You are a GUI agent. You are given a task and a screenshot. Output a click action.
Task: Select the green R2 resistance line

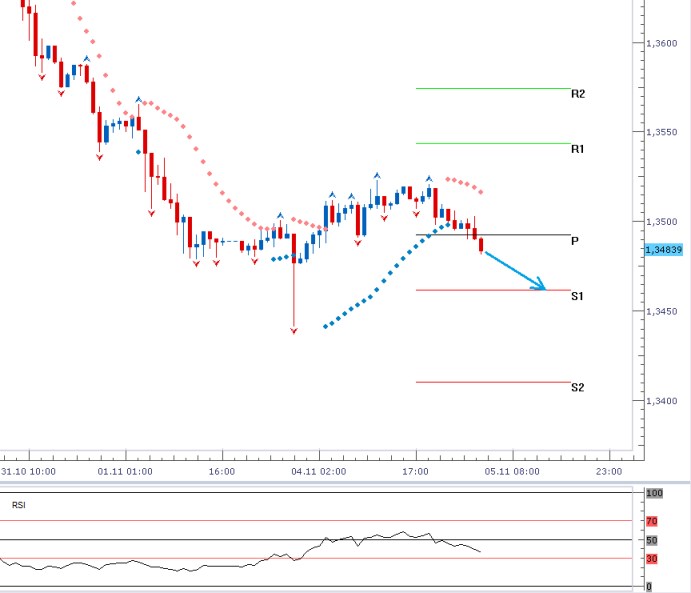click(x=493, y=89)
